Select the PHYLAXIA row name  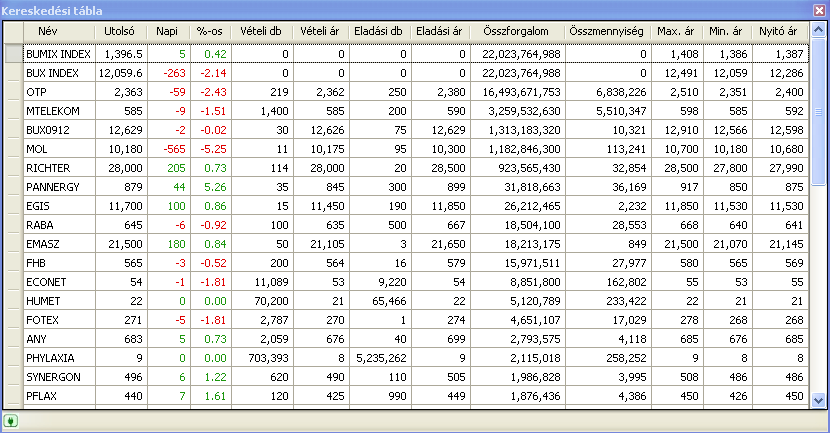[x=50, y=358]
